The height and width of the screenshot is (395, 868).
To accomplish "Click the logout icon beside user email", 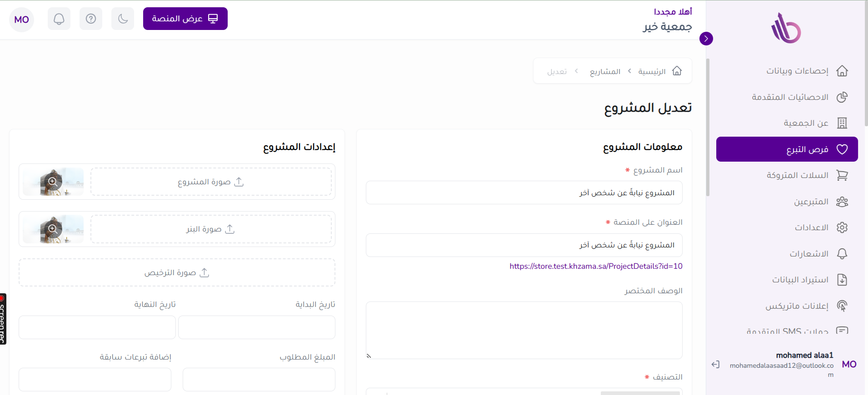I will click(715, 365).
